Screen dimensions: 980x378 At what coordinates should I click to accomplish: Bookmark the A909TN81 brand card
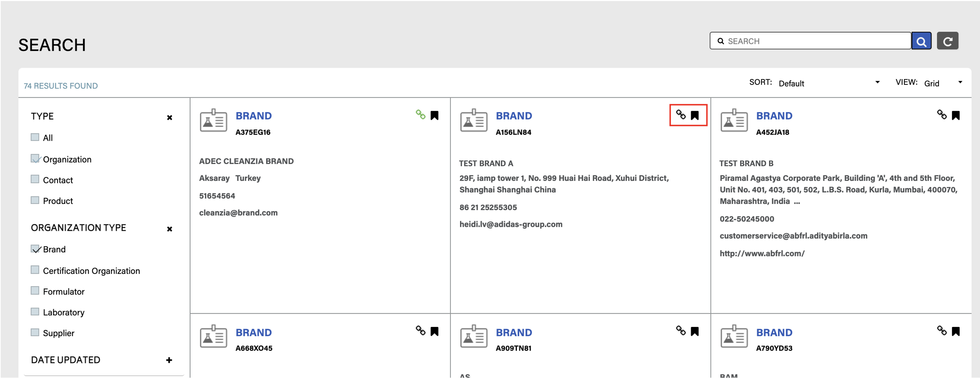pos(694,331)
